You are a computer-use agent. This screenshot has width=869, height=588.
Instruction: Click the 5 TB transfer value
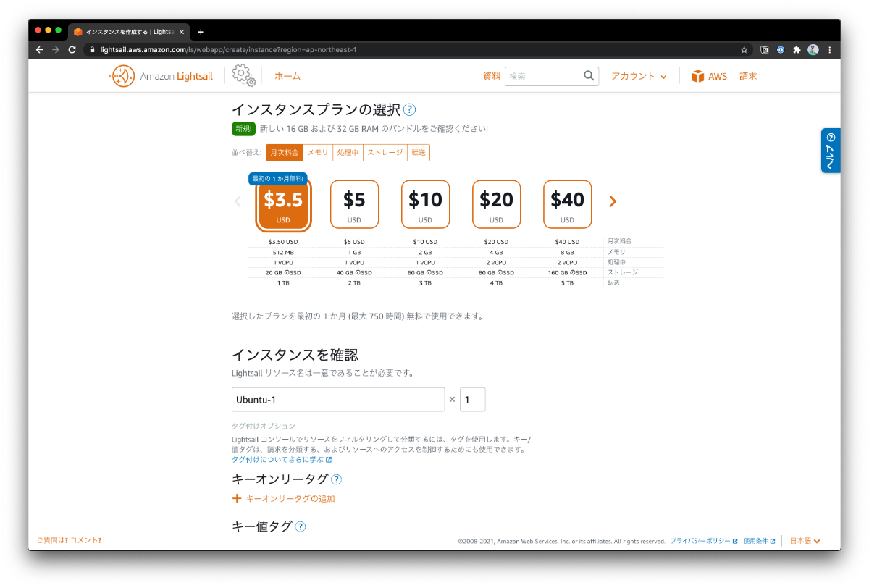click(x=567, y=282)
